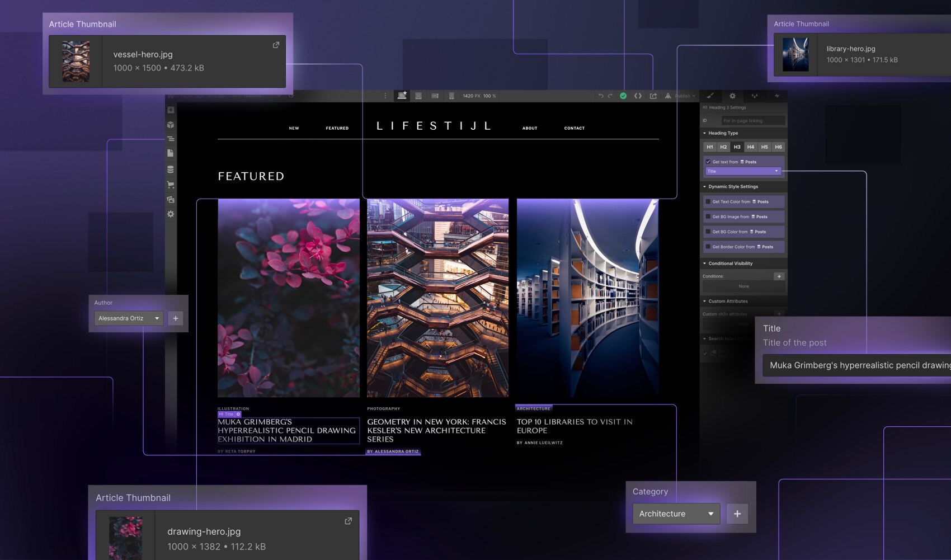The image size is (951, 560).
Task: Open the Interactions panel
Action: tap(755, 96)
